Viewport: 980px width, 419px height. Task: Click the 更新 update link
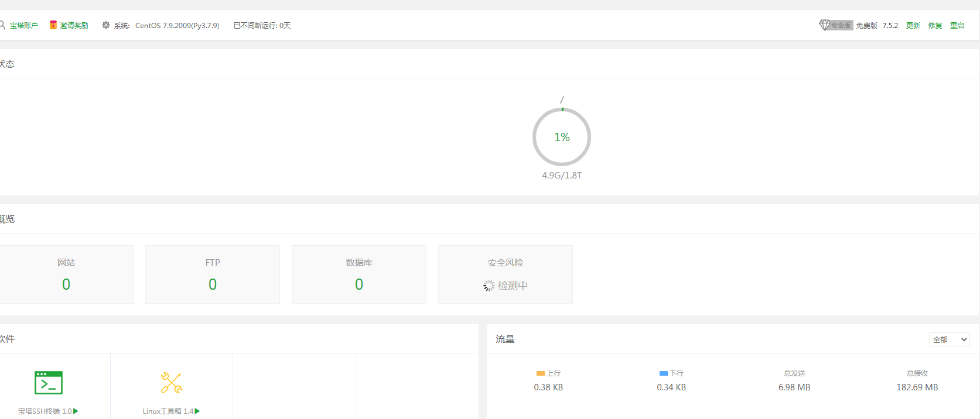pyautogui.click(x=913, y=26)
